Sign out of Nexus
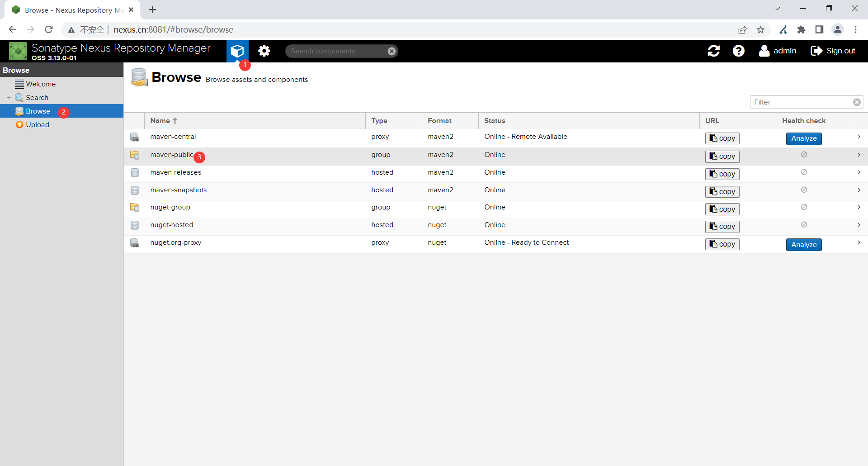The width and height of the screenshot is (868, 466). point(833,51)
